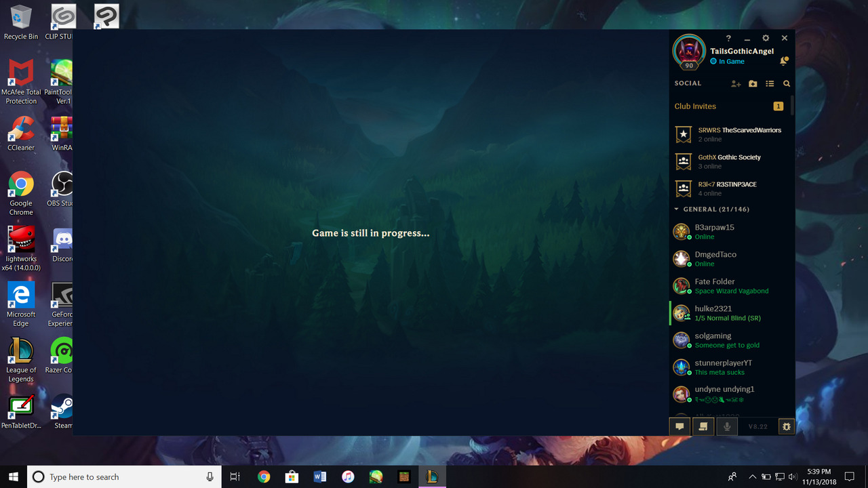Click the In Game status indicator
The height and width of the screenshot is (488, 868).
click(x=727, y=62)
